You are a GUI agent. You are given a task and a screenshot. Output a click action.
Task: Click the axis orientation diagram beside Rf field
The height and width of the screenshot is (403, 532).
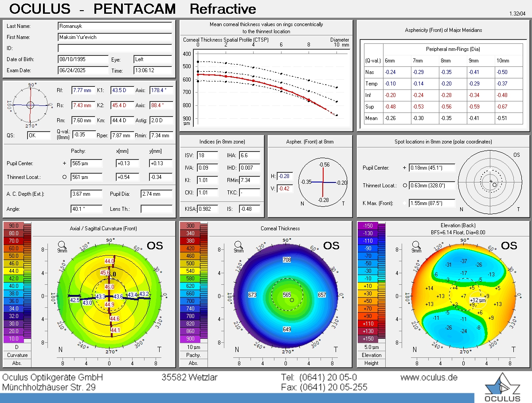point(30,105)
